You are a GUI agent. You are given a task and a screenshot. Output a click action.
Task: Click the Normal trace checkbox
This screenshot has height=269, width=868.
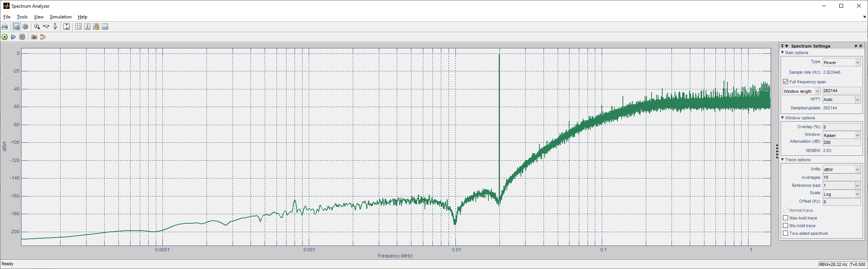point(786,210)
